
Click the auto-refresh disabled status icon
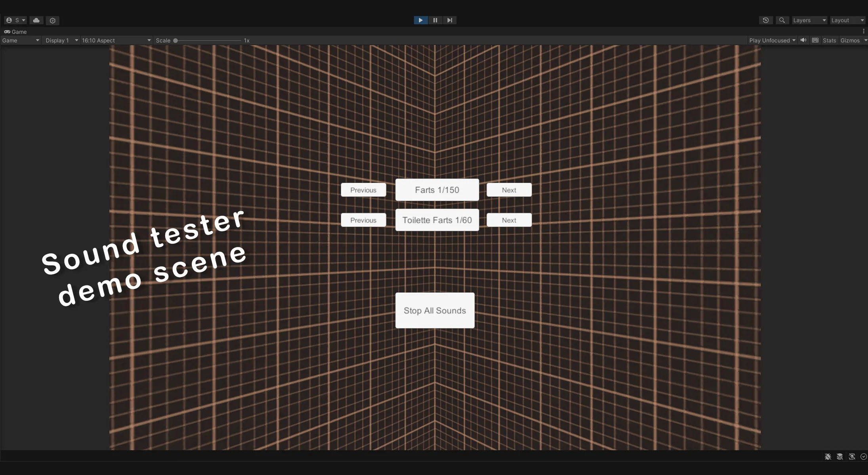(852, 456)
